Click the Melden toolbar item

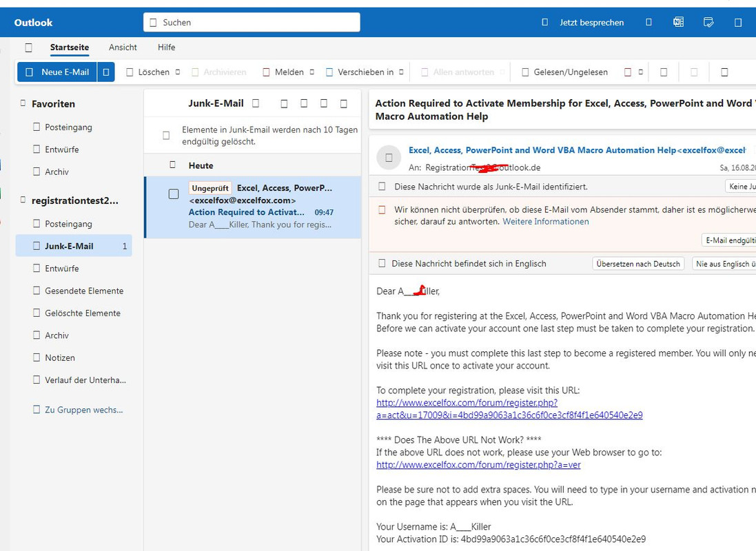pyautogui.click(x=283, y=72)
